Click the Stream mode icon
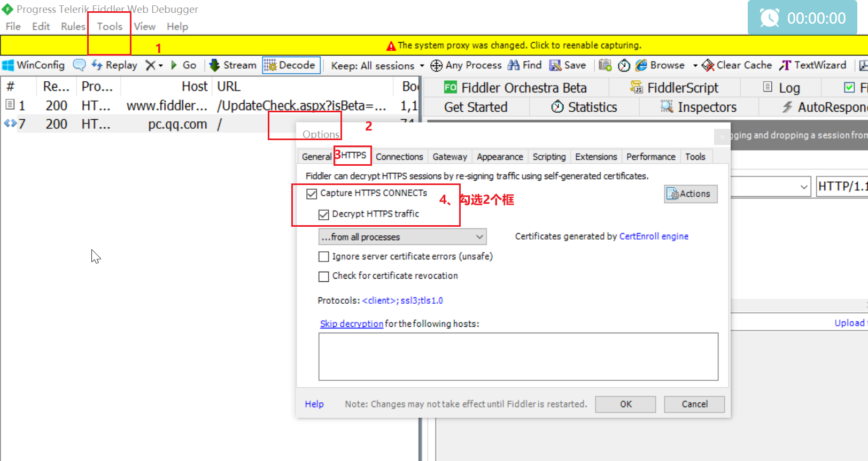 click(214, 65)
